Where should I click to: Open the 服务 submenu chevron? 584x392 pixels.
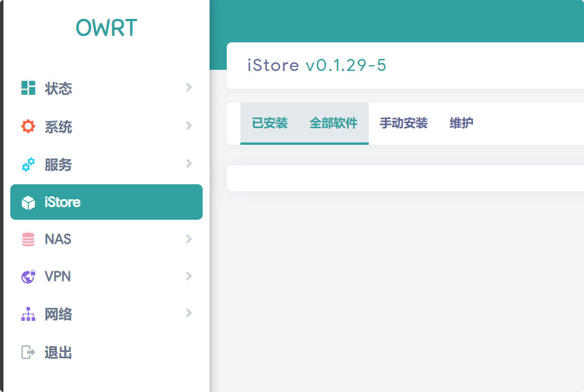tap(189, 164)
